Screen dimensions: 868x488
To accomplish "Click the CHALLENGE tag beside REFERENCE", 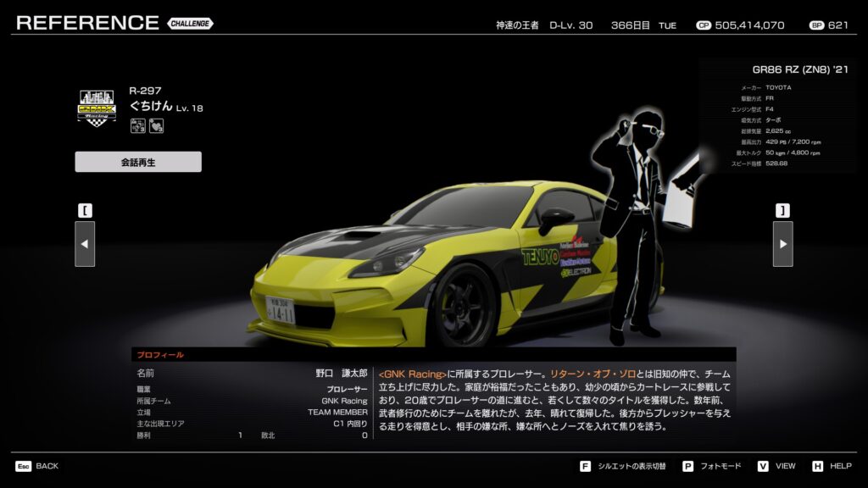I will click(x=190, y=24).
